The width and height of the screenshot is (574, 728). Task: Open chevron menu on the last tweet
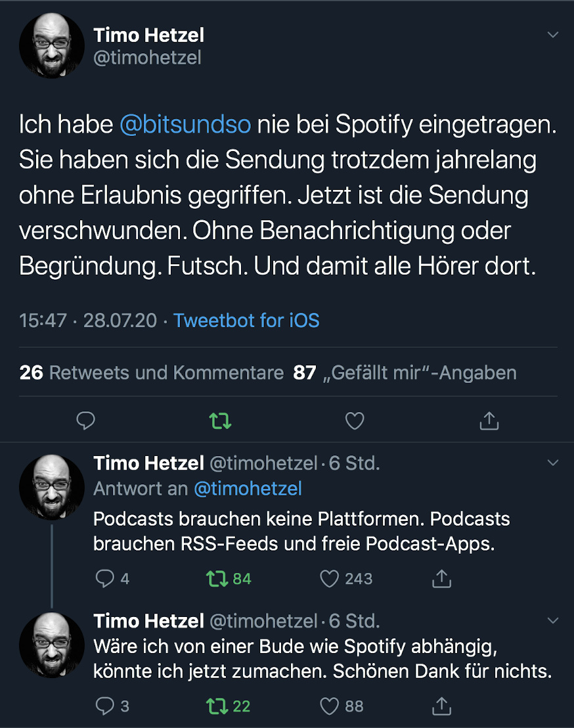[x=553, y=621]
